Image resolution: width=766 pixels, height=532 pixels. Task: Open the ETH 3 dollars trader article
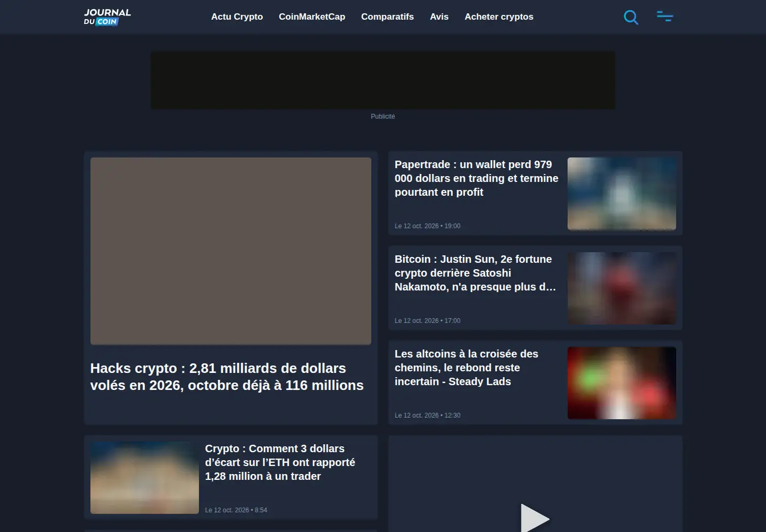pos(280,462)
